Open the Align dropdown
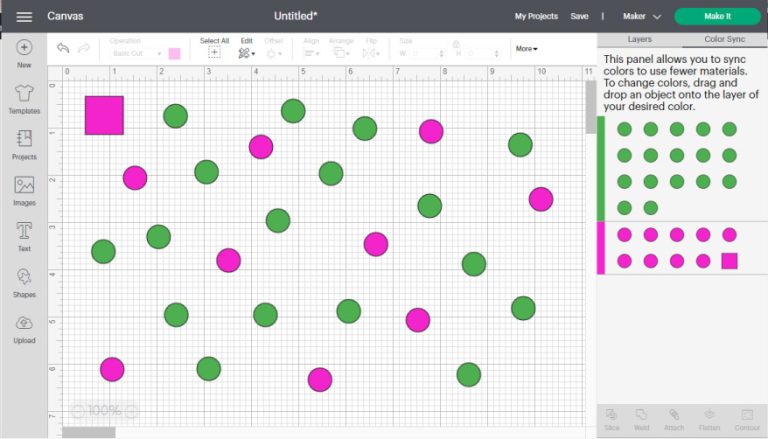768x439 pixels. click(x=311, y=53)
